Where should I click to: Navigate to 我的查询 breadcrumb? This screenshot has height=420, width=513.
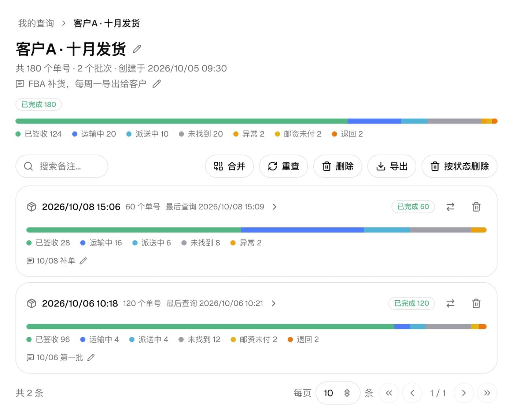pyautogui.click(x=36, y=23)
